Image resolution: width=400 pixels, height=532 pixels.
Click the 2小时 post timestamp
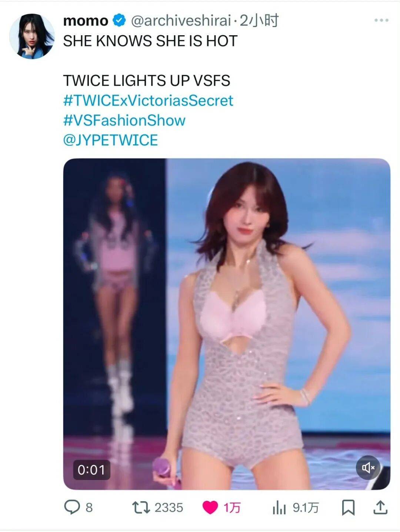click(259, 21)
